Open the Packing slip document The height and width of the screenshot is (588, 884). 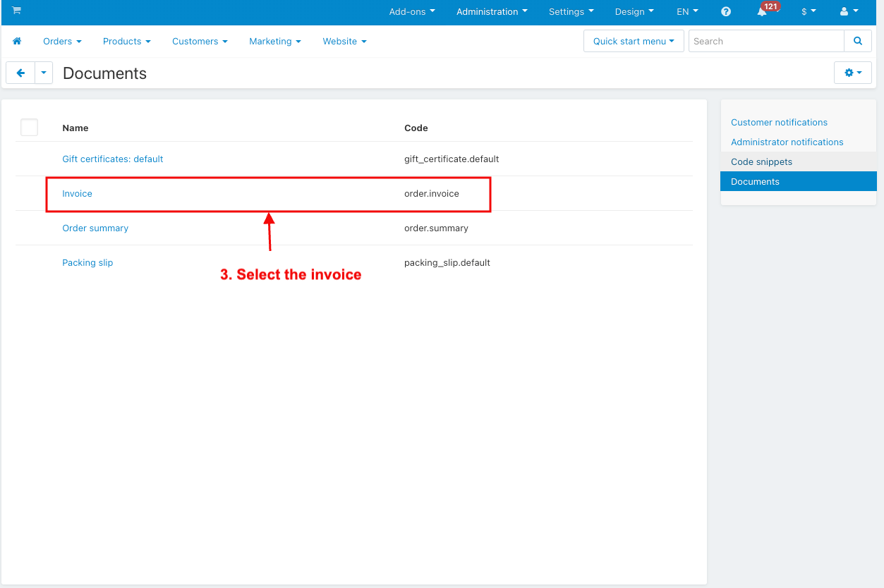click(87, 263)
